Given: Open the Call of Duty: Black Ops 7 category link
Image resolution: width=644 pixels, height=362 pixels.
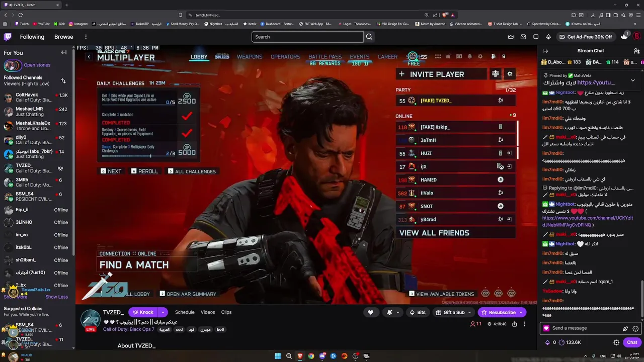Looking at the screenshot, I should point(128,329).
